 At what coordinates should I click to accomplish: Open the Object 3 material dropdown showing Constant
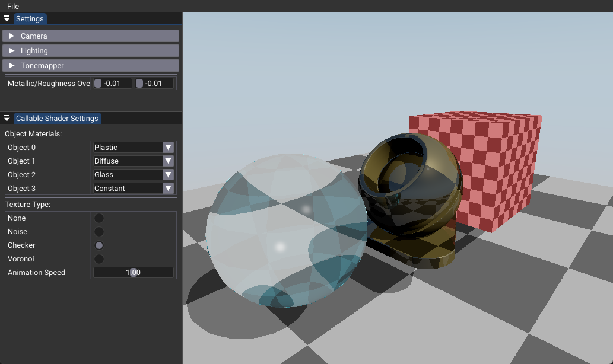click(x=134, y=189)
